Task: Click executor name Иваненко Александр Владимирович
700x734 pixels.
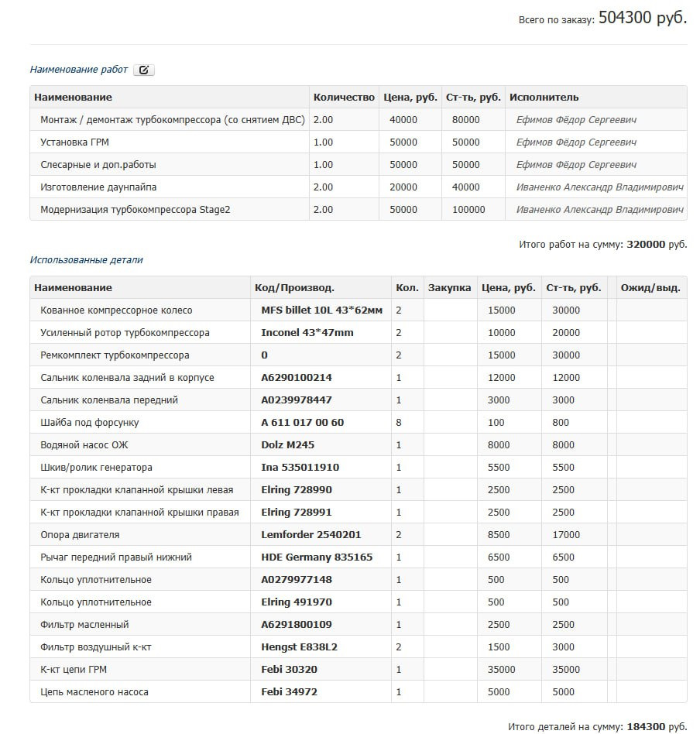Action: [605, 187]
